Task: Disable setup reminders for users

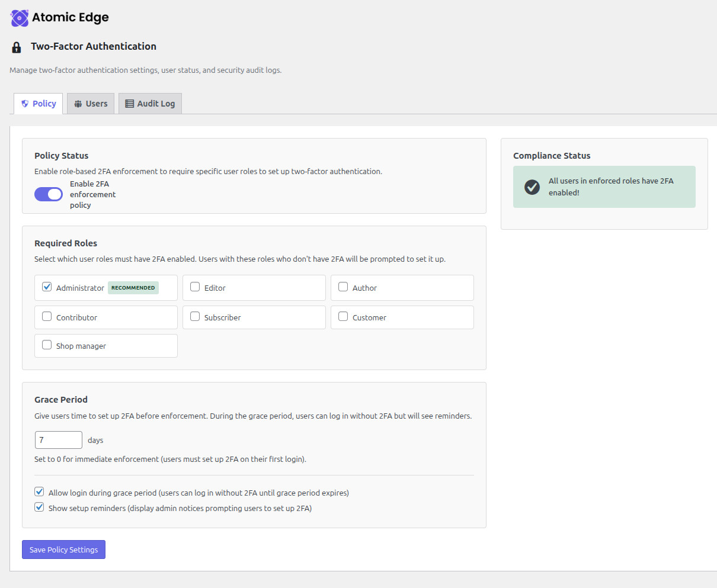Action: tap(39, 507)
